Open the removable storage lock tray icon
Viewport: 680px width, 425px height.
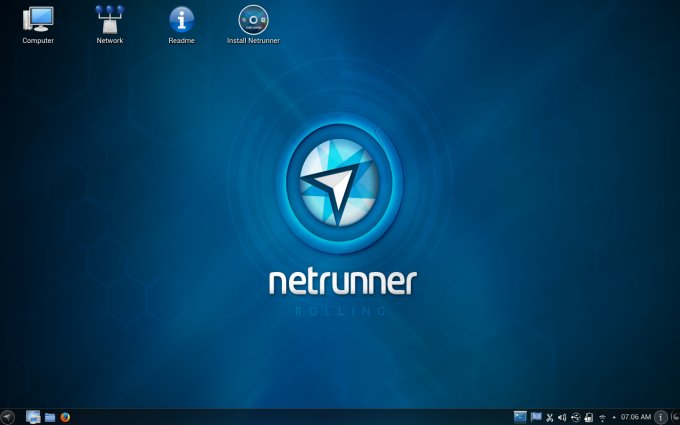point(588,418)
